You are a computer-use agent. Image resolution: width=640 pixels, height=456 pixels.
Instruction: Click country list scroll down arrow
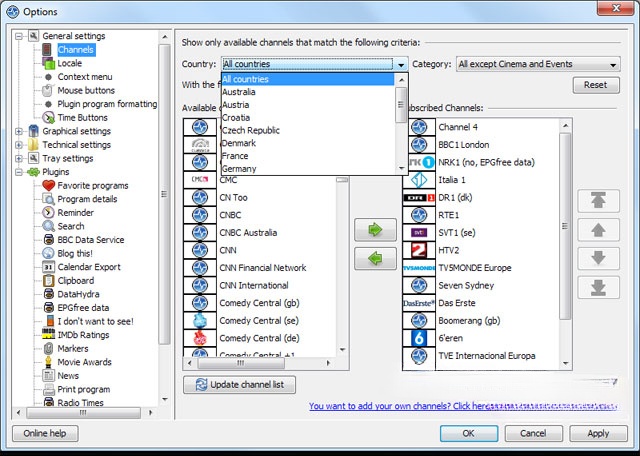coord(401,168)
